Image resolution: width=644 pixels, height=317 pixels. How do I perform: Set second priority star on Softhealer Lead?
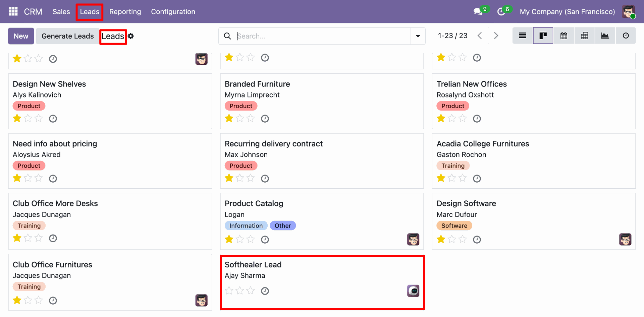click(x=240, y=291)
